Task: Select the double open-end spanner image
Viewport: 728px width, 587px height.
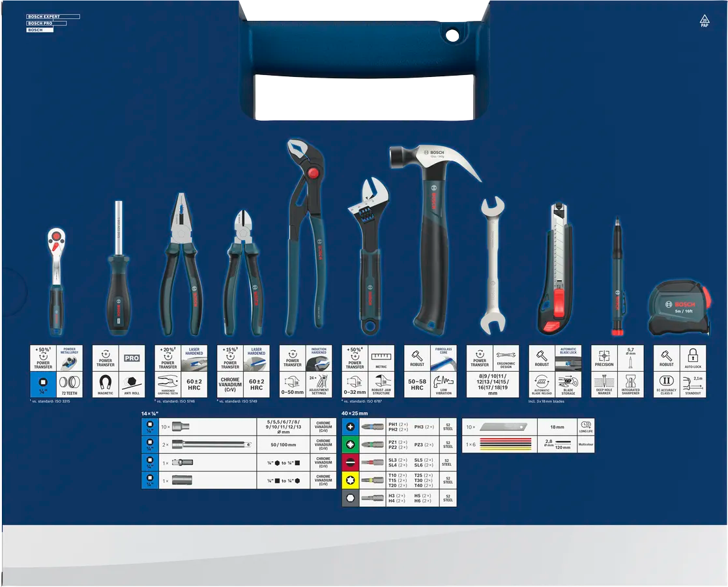Action: point(493,265)
